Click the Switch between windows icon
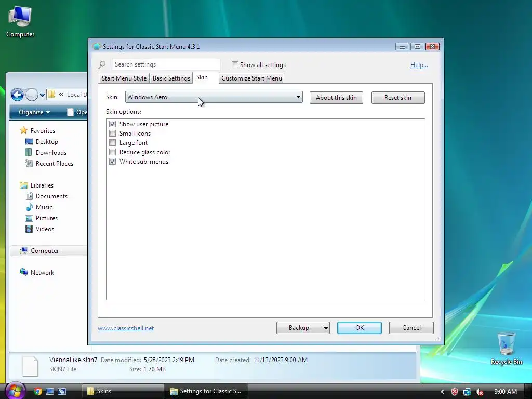532x399 pixels. point(62,391)
